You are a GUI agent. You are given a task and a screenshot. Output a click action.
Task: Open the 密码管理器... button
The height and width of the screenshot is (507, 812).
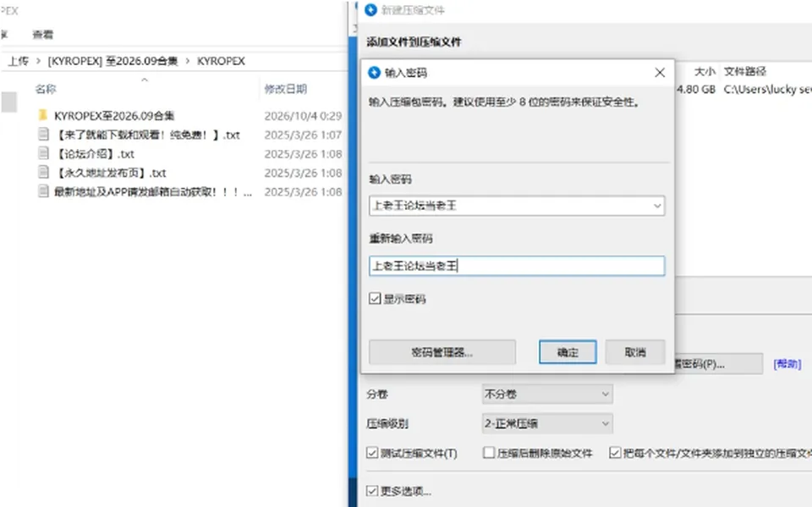[x=442, y=352]
